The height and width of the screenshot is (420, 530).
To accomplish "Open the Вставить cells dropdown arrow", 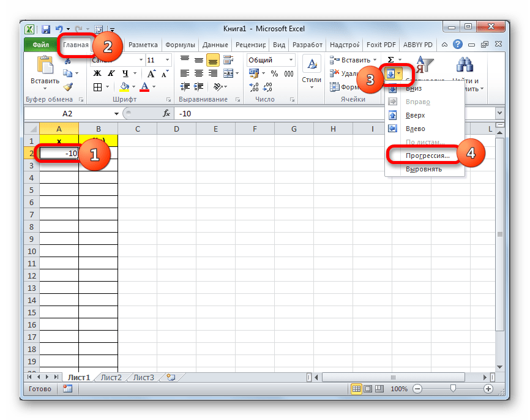I will click(375, 60).
